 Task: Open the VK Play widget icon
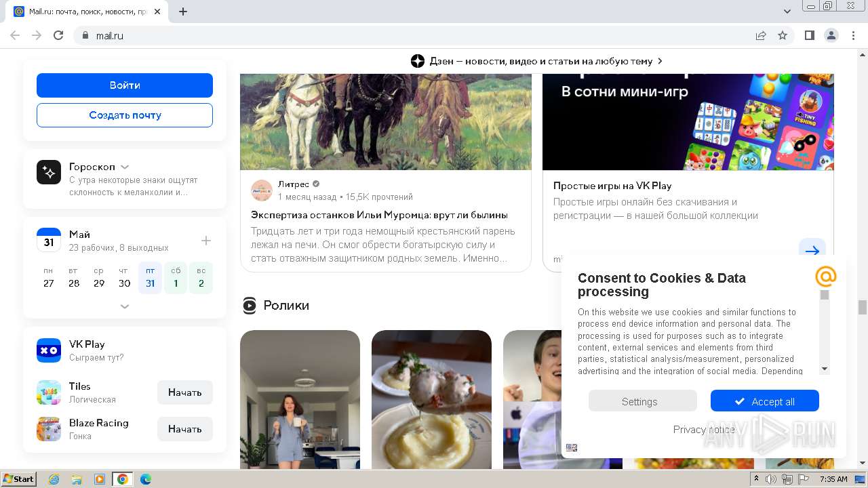pos(49,350)
